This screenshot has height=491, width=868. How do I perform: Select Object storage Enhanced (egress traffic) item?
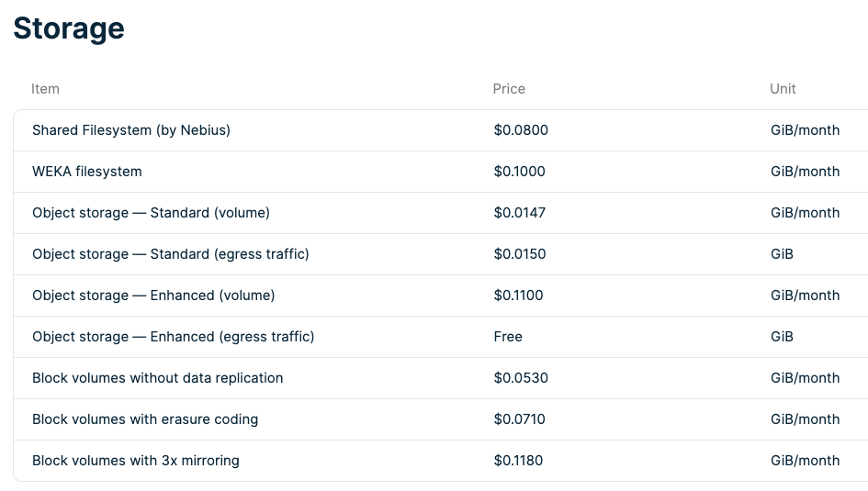173,337
